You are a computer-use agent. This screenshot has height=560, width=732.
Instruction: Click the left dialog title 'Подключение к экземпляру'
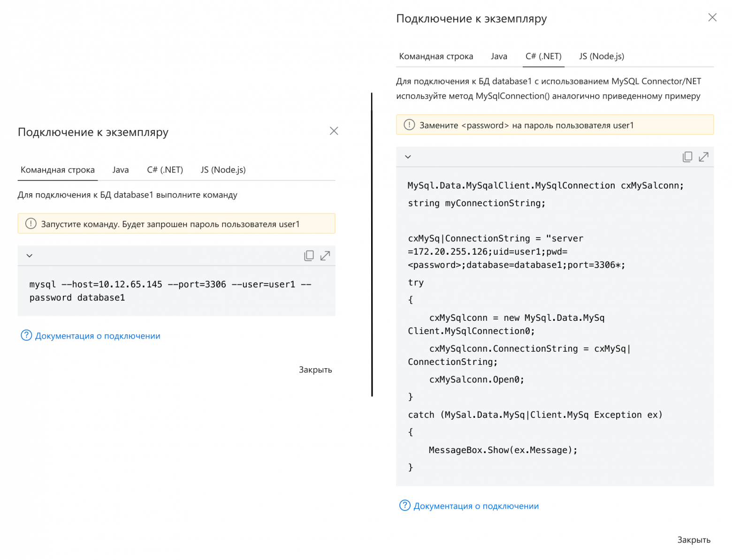(93, 132)
